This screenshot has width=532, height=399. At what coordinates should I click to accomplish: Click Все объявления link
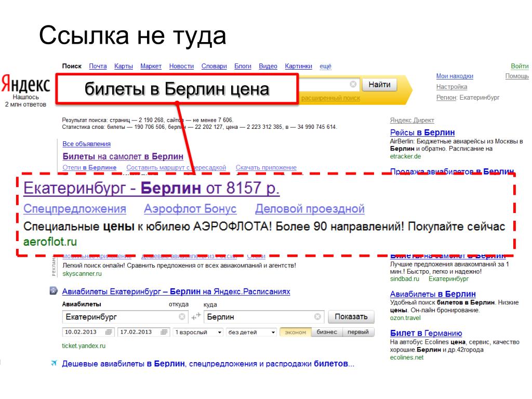(x=87, y=144)
